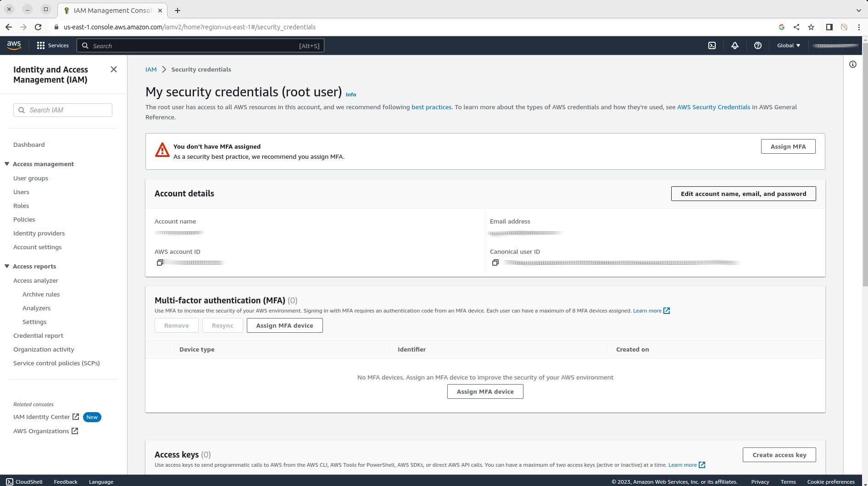
Task: Close the IAM navigation side panel
Action: (x=114, y=69)
